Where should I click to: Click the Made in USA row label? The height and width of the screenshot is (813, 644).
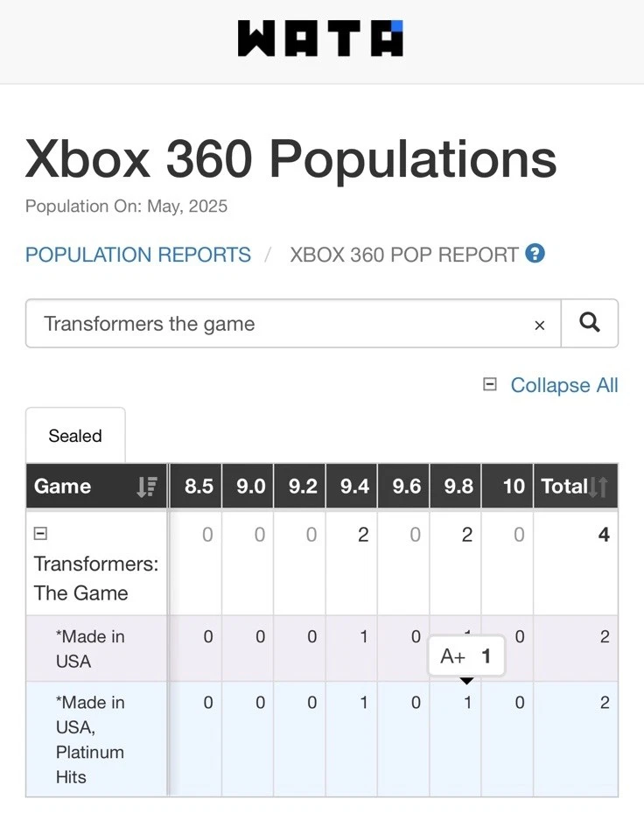pyautogui.click(x=90, y=648)
